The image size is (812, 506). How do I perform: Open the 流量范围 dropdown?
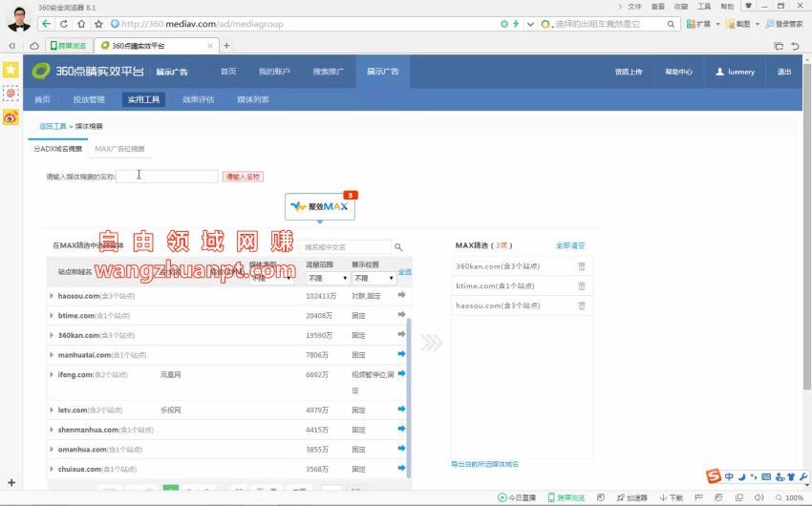[x=328, y=278]
